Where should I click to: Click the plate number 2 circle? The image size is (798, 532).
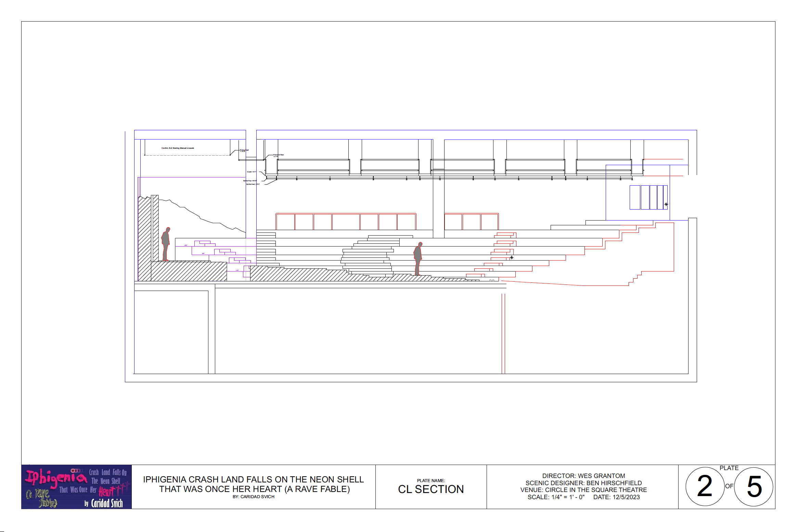coord(705,486)
